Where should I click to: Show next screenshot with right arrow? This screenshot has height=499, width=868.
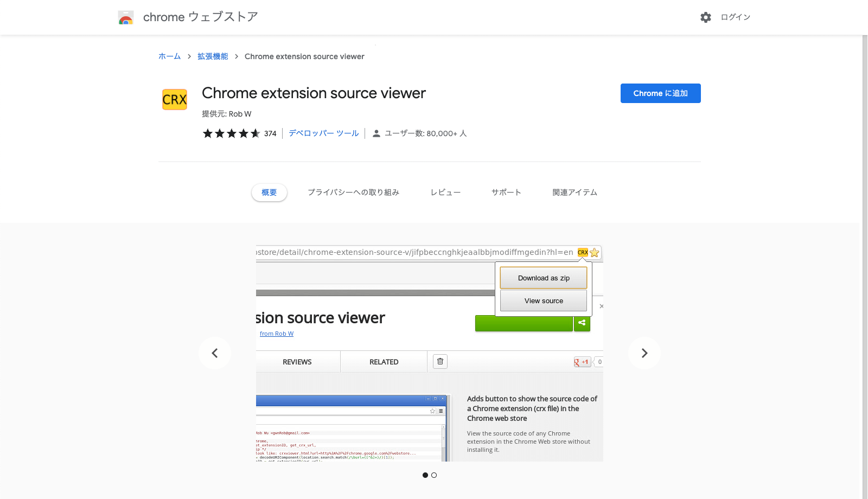tap(644, 353)
